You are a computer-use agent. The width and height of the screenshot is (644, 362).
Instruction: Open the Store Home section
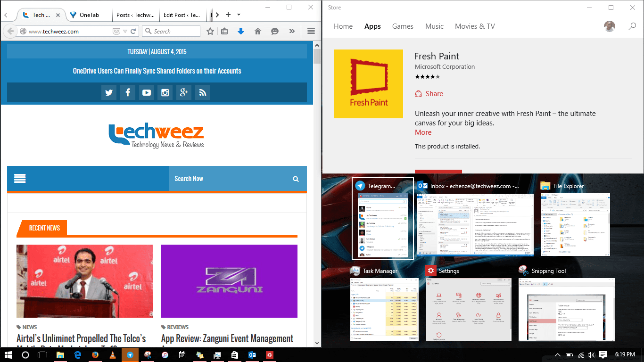pyautogui.click(x=343, y=26)
